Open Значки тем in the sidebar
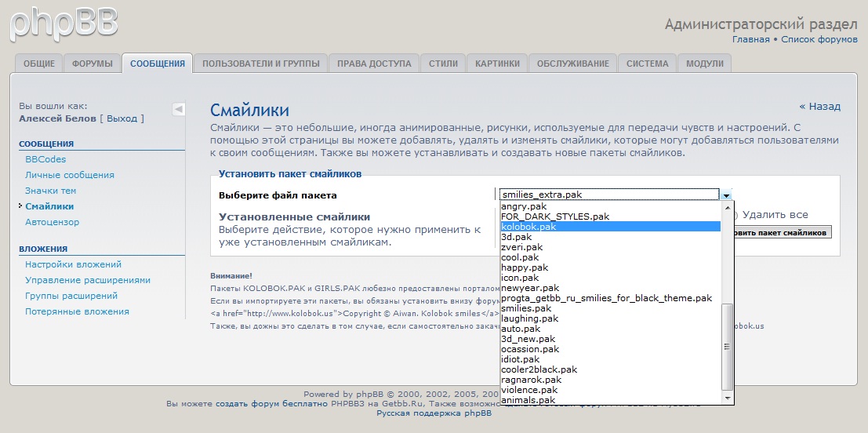Image resolution: width=868 pixels, height=433 pixels. pos(50,191)
